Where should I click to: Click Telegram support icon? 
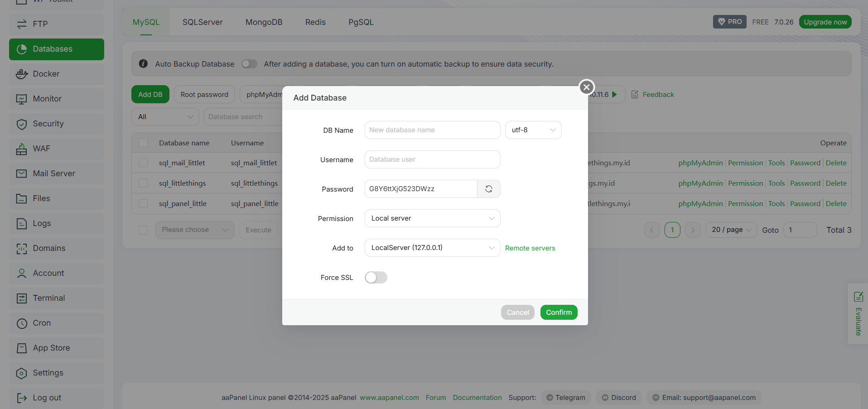[550, 398]
